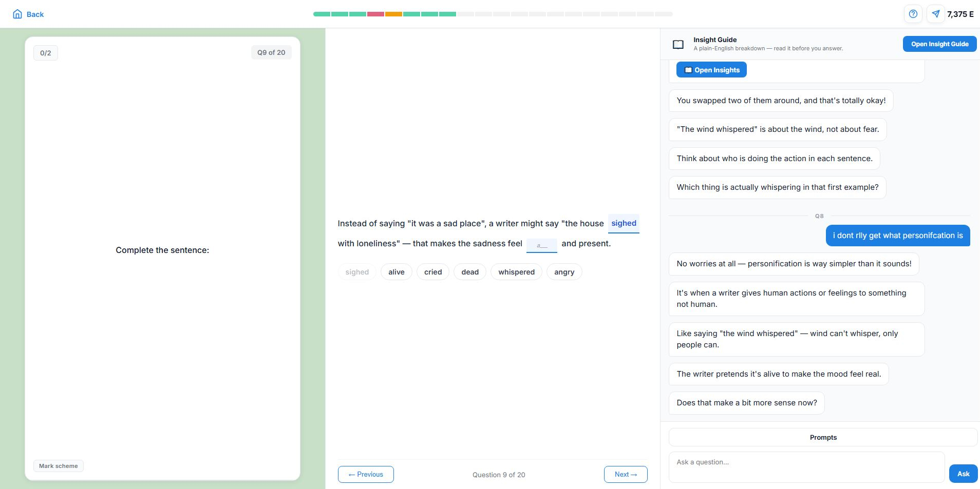Select the word chip 'dead'
The image size is (980, 489).
click(470, 272)
